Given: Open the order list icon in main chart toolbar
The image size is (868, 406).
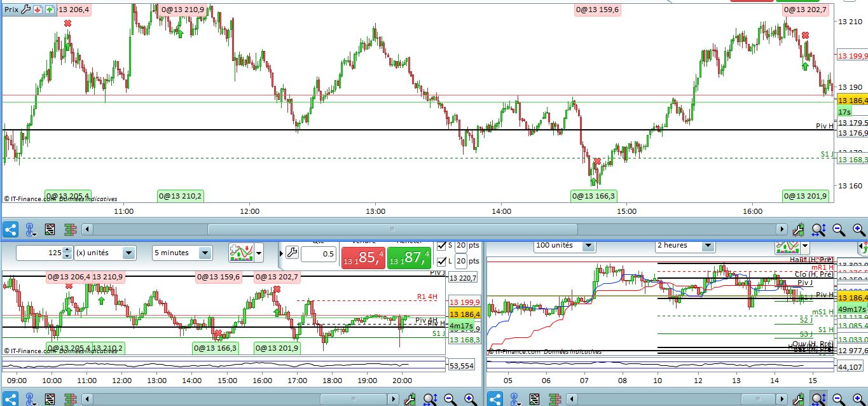Looking at the screenshot, I should (x=50, y=229).
